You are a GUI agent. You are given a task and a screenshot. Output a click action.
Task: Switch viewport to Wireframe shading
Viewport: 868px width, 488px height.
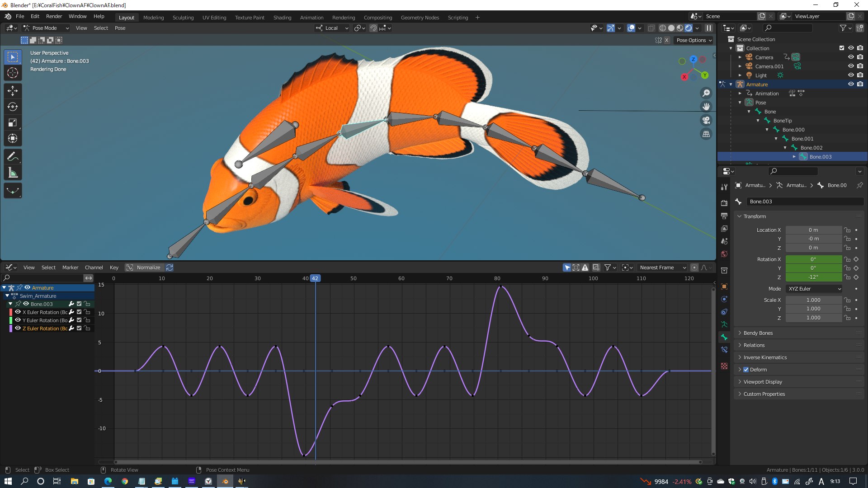point(662,28)
